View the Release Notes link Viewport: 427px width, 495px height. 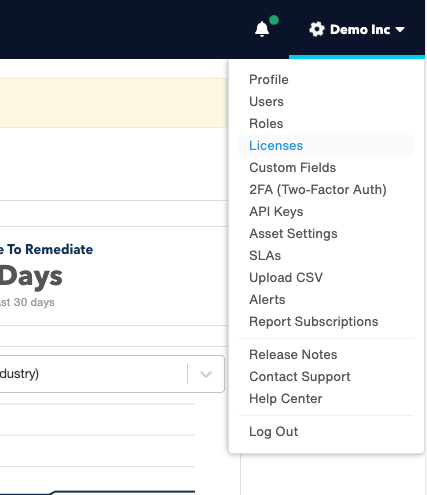pos(293,355)
